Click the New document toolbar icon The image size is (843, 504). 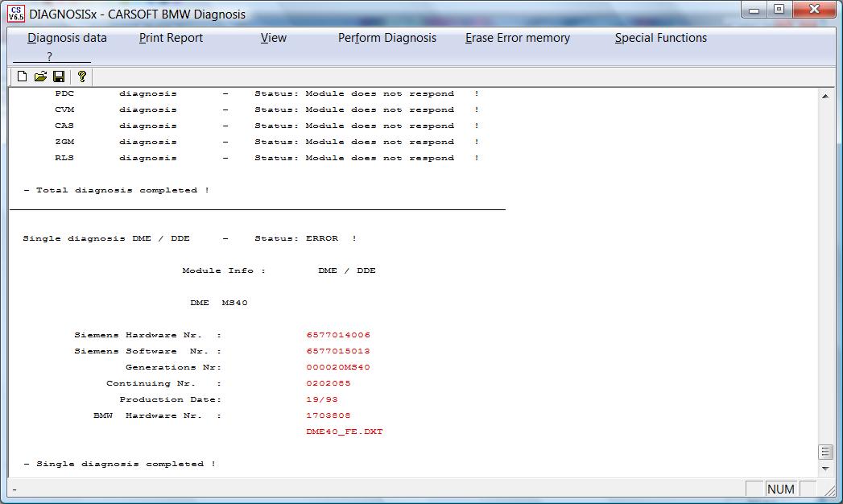coord(22,76)
